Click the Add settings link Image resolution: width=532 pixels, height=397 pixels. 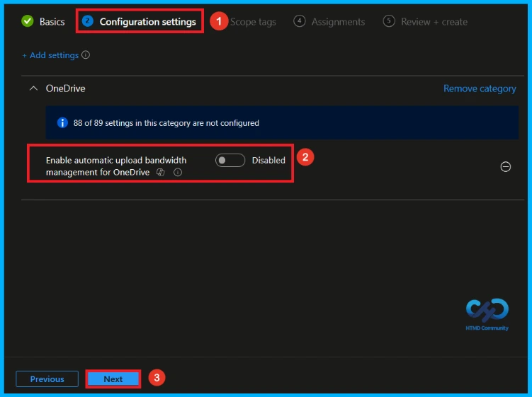[x=50, y=55]
